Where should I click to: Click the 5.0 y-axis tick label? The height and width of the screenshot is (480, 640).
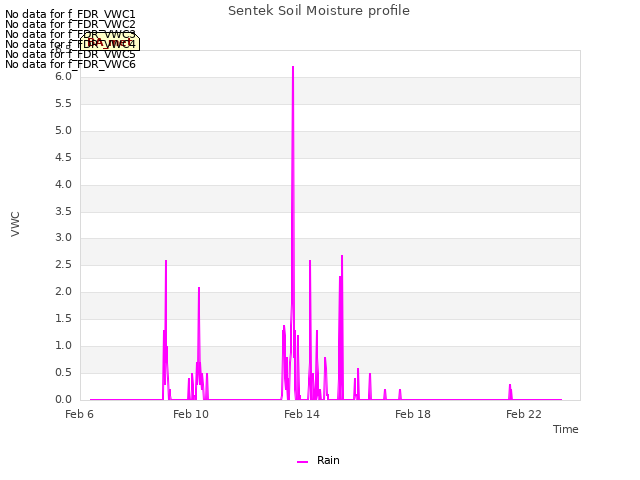(63, 131)
